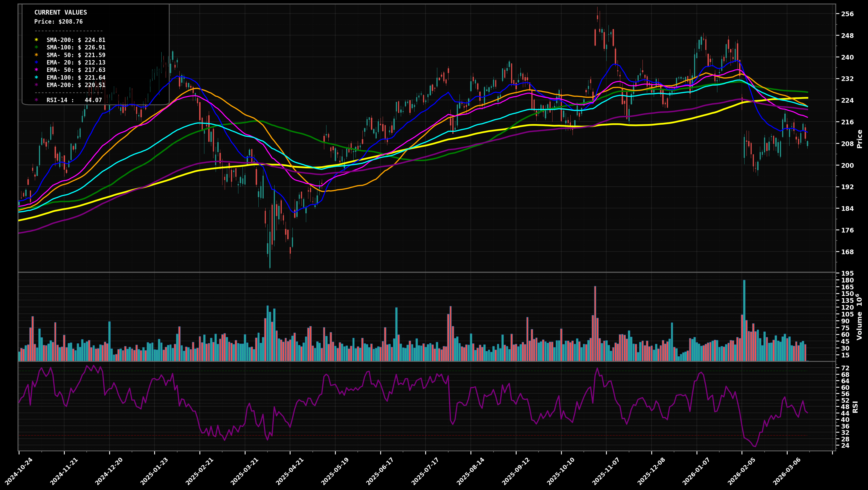Click the orange SMA-50 legend star icon

[x=37, y=55]
